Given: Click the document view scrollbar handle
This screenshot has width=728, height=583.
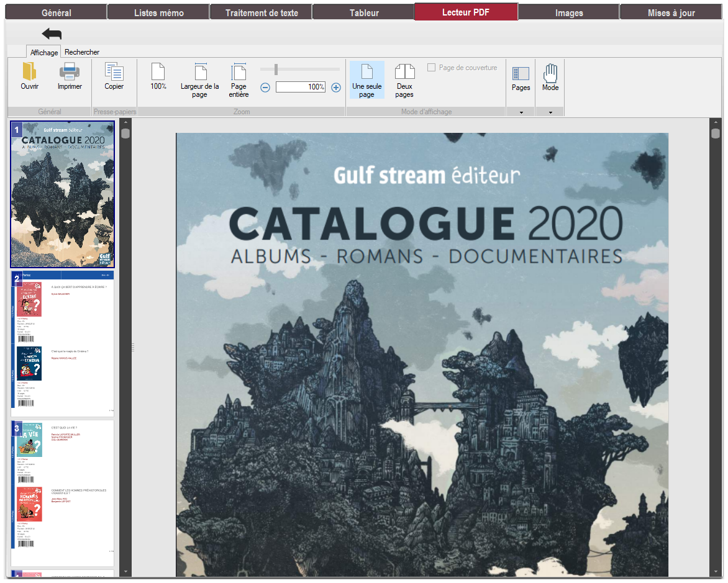Looking at the screenshot, I should (x=716, y=133).
